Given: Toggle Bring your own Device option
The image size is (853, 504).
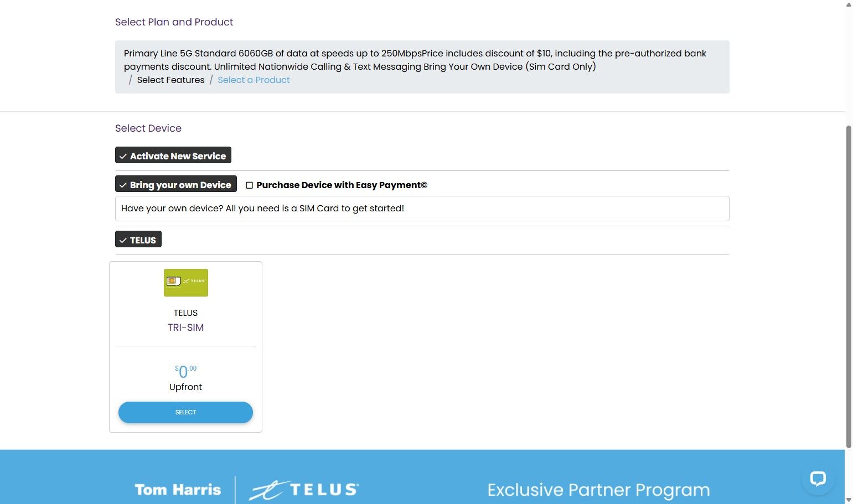Looking at the screenshot, I should point(176,184).
